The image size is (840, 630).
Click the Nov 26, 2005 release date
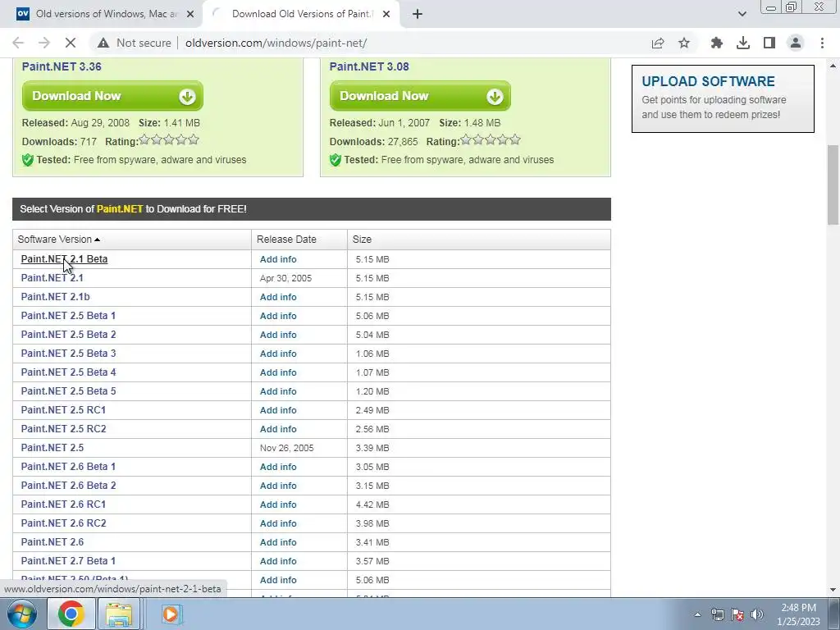[x=286, y=448]
